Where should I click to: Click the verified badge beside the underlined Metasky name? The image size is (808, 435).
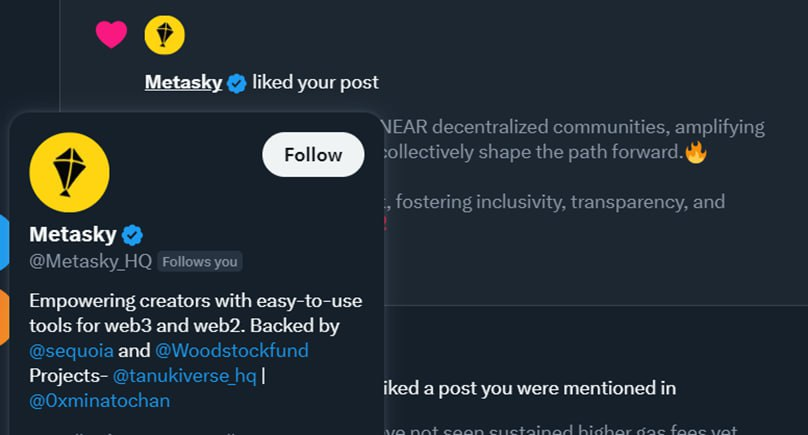[x=237, y=83]
